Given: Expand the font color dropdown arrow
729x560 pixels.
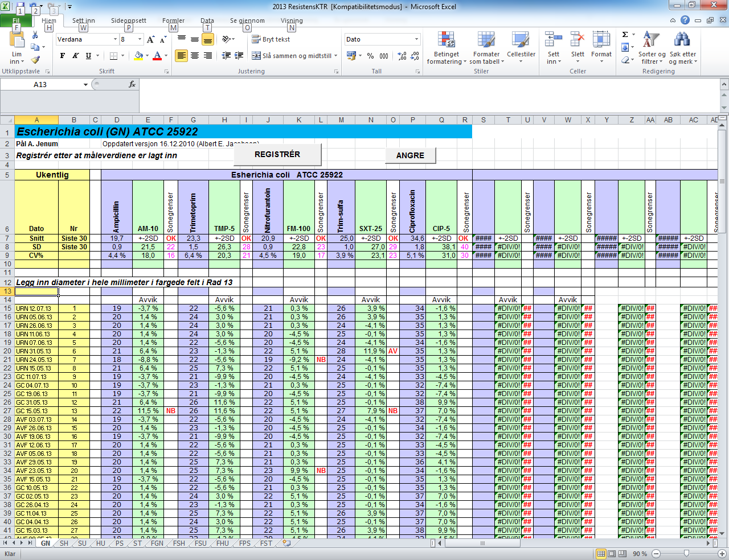Looking at the screenshot, I should tap(166, 56).
